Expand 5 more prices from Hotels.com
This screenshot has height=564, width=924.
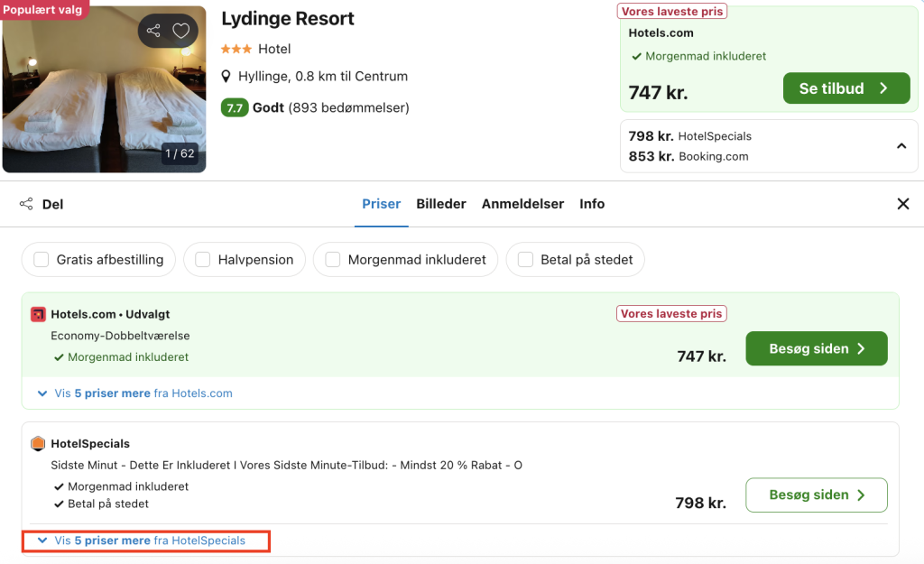point(135,393)
